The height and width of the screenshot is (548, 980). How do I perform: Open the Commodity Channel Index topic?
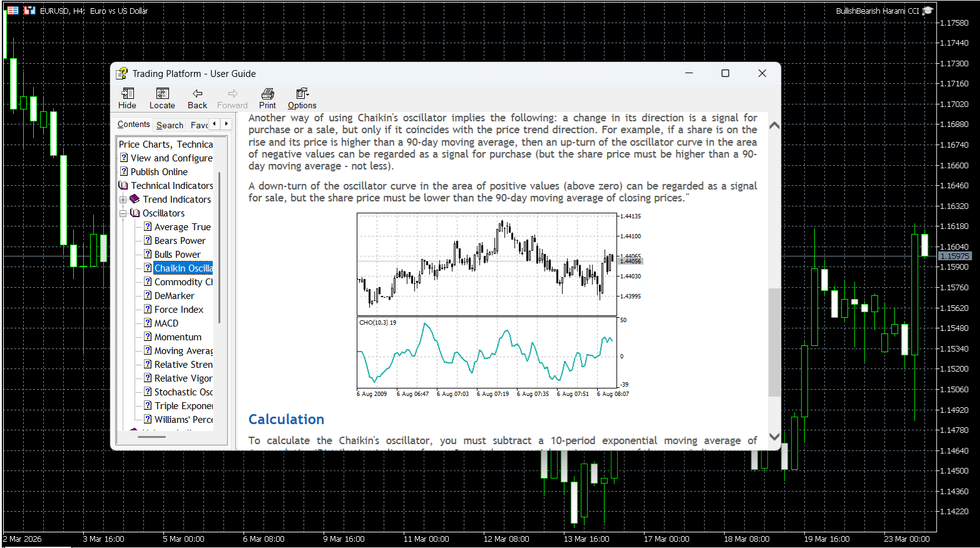coord(178,282)
